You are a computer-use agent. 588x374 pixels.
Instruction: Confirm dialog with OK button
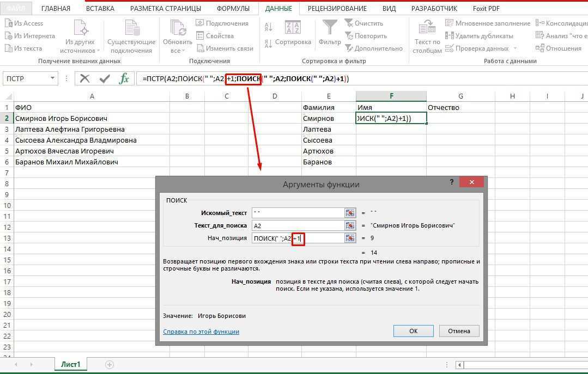[413, 330]
